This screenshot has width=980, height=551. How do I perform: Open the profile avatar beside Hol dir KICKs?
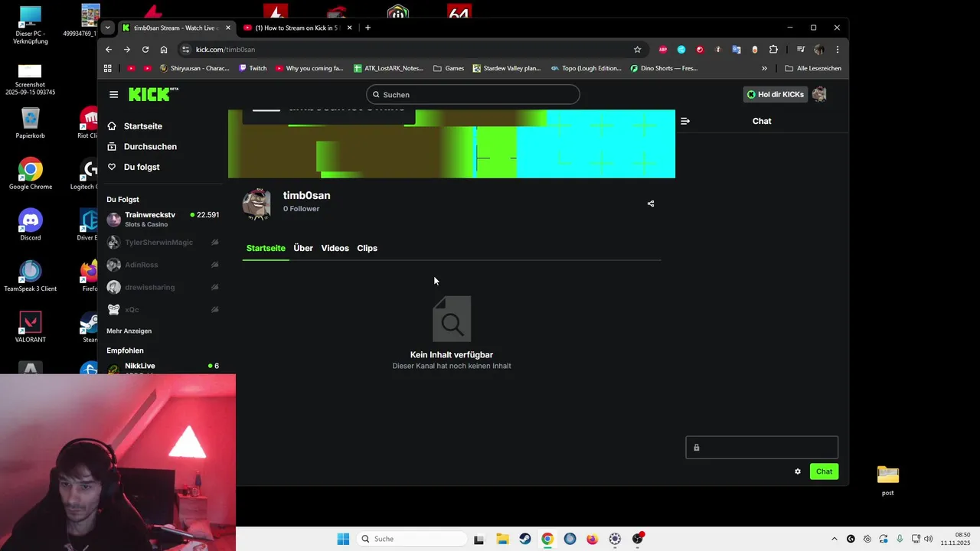819,94
